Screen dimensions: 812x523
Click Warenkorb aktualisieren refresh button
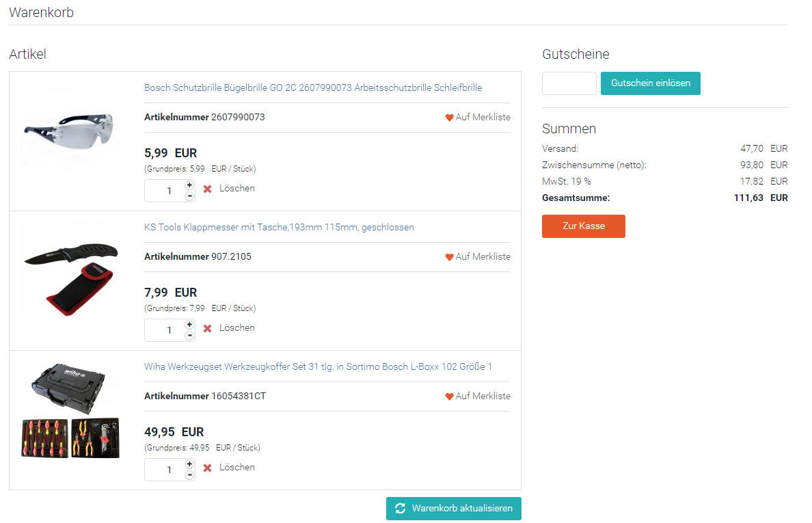(453, 509)
